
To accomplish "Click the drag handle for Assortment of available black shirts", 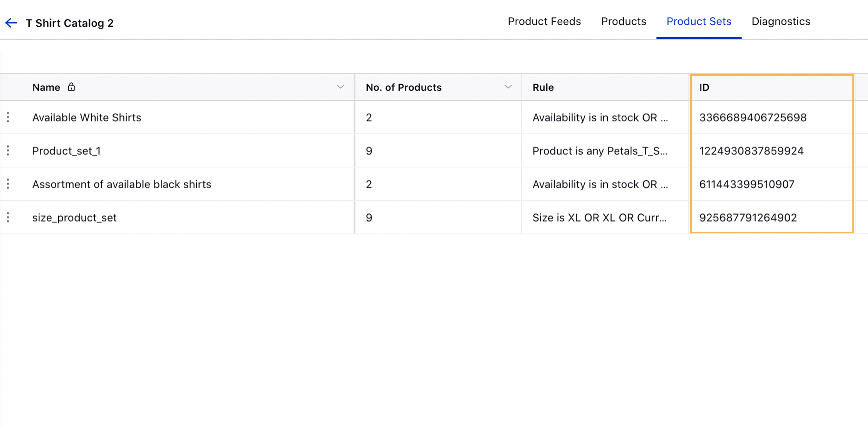I will click(x=8, y=184).
